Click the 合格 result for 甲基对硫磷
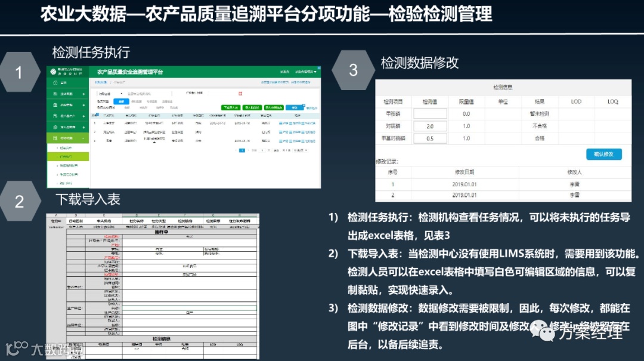 click(539, 138)
